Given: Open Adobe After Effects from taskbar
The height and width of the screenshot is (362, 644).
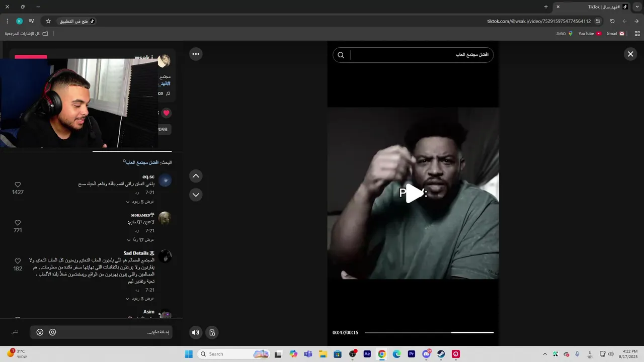Looking at the screenshot, I should 367,354.
